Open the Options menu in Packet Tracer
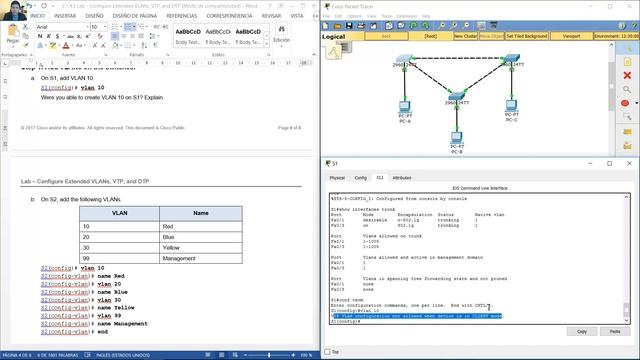Viewport: 640px width, 360px height. 354,16
